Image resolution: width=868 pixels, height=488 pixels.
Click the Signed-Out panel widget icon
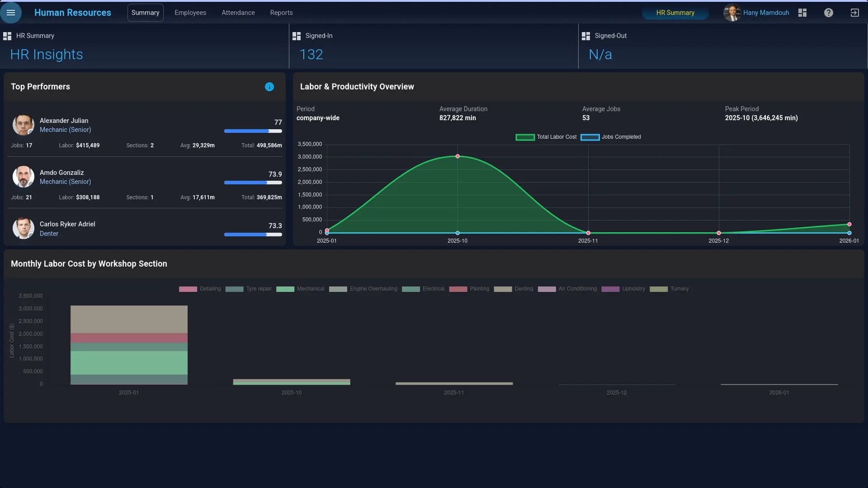coord(586,36)
